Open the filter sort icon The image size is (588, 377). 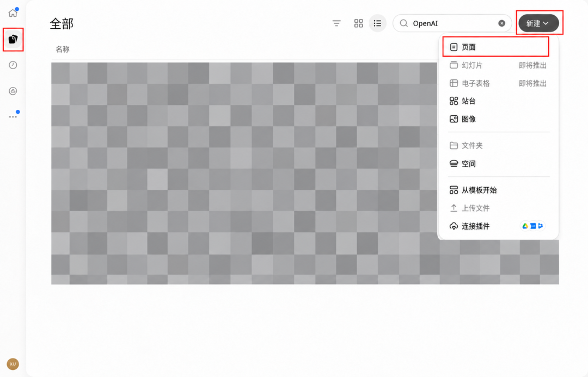click(336, 23)
